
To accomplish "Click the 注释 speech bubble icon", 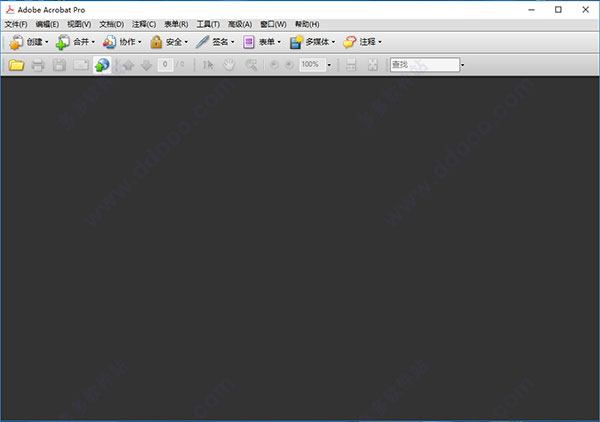I will 349,42.
